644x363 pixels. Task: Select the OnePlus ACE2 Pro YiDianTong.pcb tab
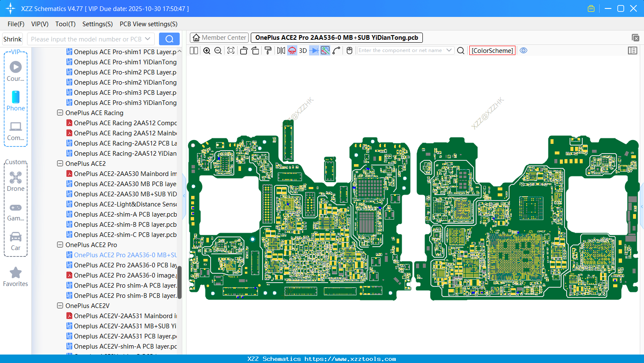(337, 38)
